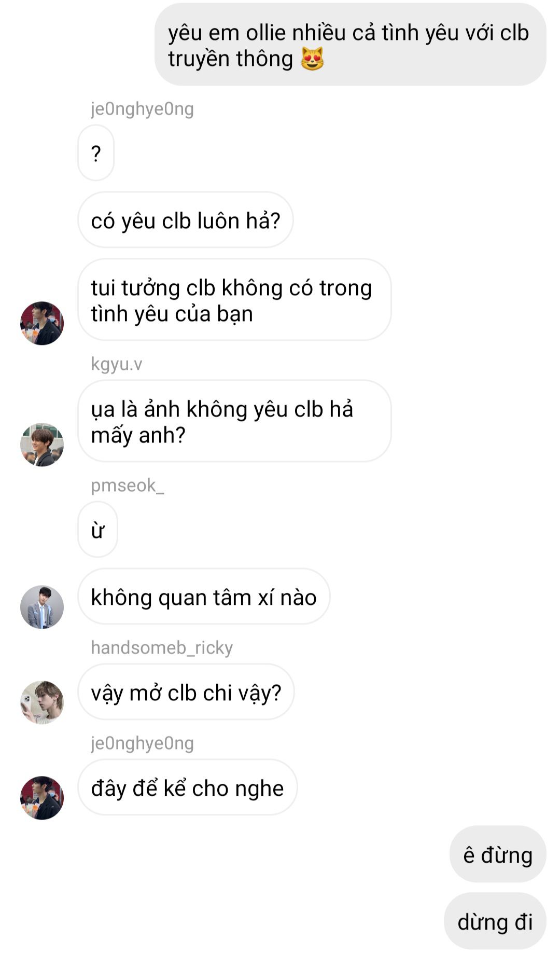Open pmseok_'s avatar in gray suit
The width and height of the screenshot is (560, 955).
click(42, 607)
